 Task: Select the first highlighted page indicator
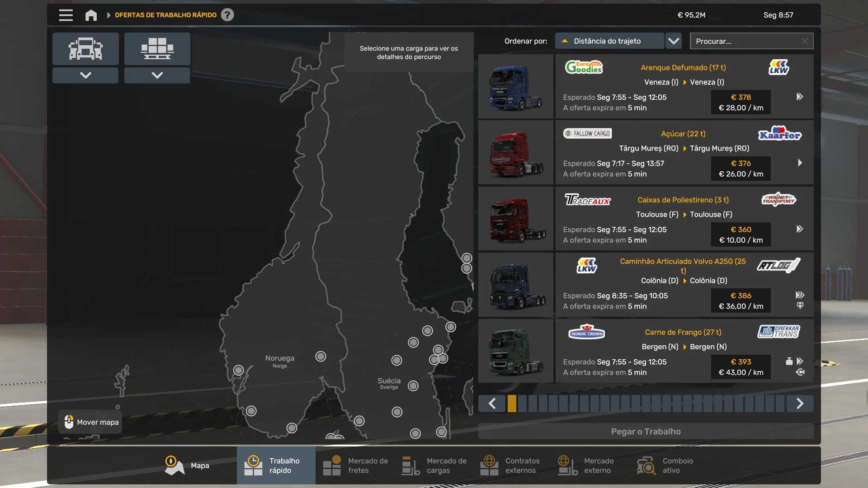512,403
